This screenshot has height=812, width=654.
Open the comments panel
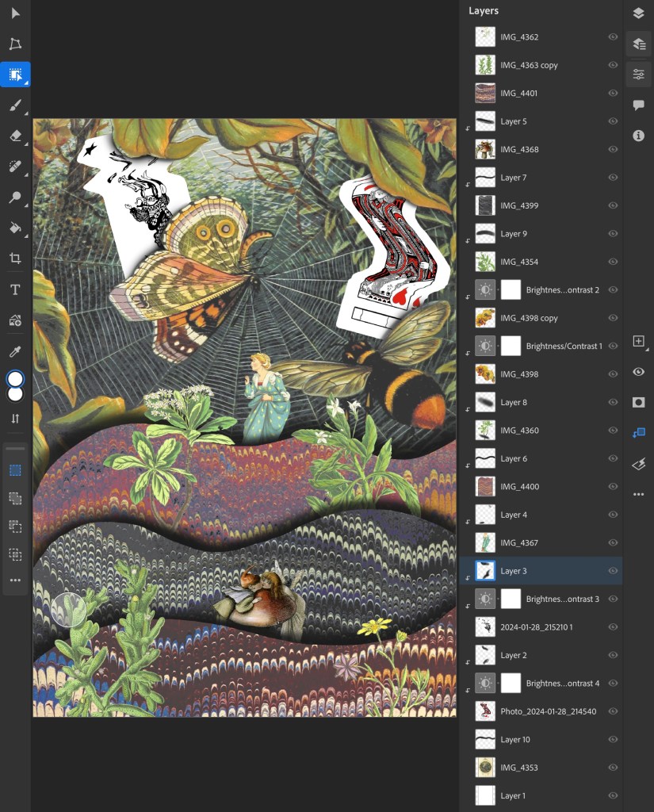pyautogui.click(x=638, y=105)
